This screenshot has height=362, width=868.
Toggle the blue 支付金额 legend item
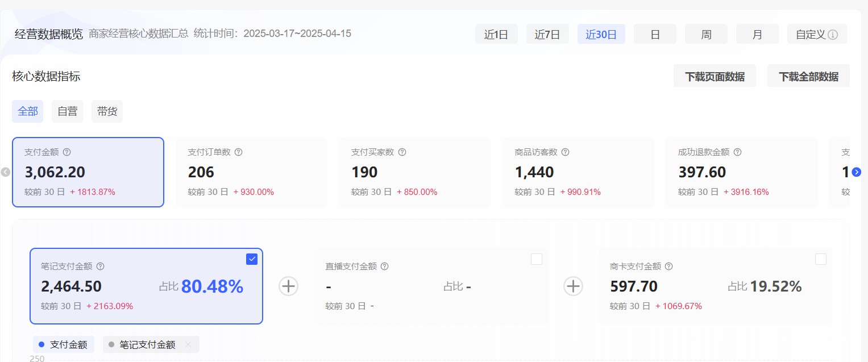tap(63, 344)
